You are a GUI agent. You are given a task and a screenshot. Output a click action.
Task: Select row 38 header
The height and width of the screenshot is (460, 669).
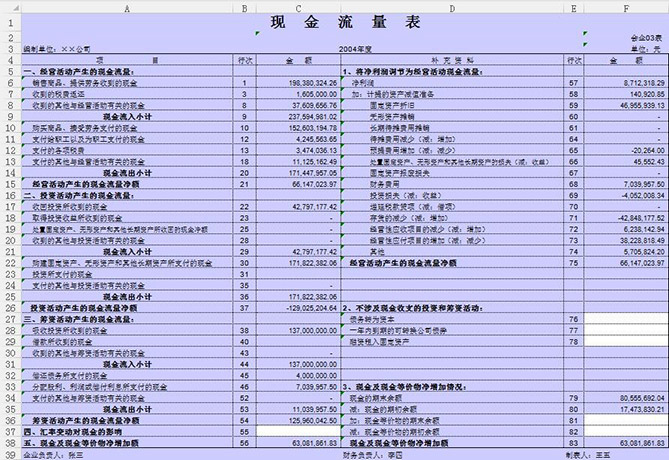[11, 443]
